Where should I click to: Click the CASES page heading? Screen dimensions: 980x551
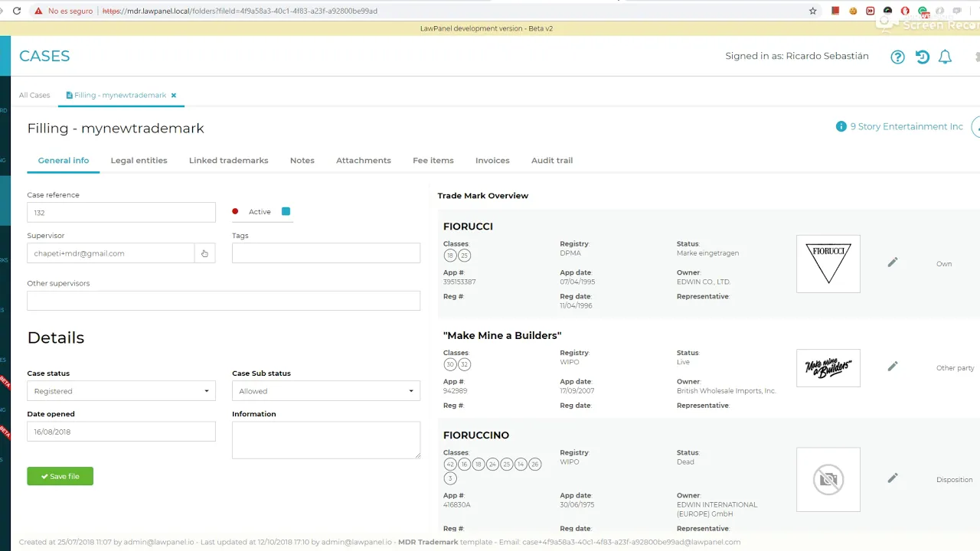[x=44, y=56]
